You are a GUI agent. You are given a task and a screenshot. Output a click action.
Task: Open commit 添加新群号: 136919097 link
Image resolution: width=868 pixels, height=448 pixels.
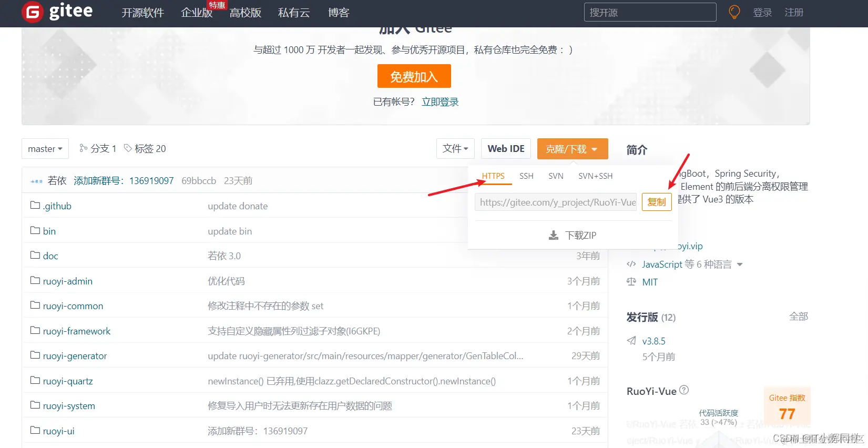[124, 181]
